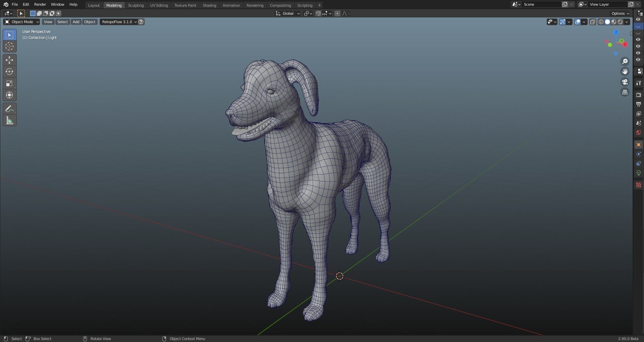Set selection mode to extend existing
This screenshot has width=644, height=342.
pos(39,13)
